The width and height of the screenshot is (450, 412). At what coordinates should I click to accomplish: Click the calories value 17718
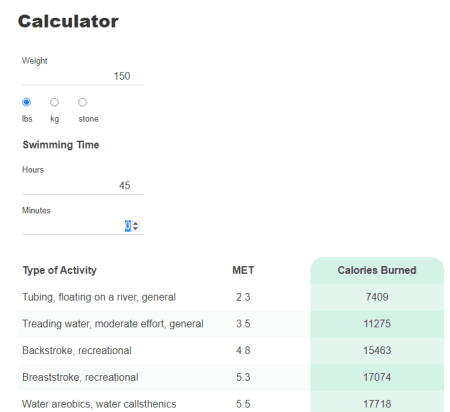(377, 404)
